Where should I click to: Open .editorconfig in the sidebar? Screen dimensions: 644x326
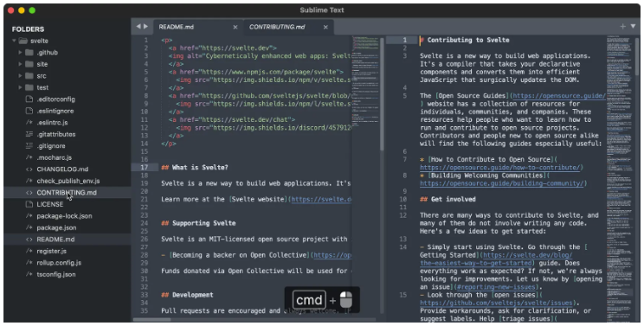pos(56,99)
